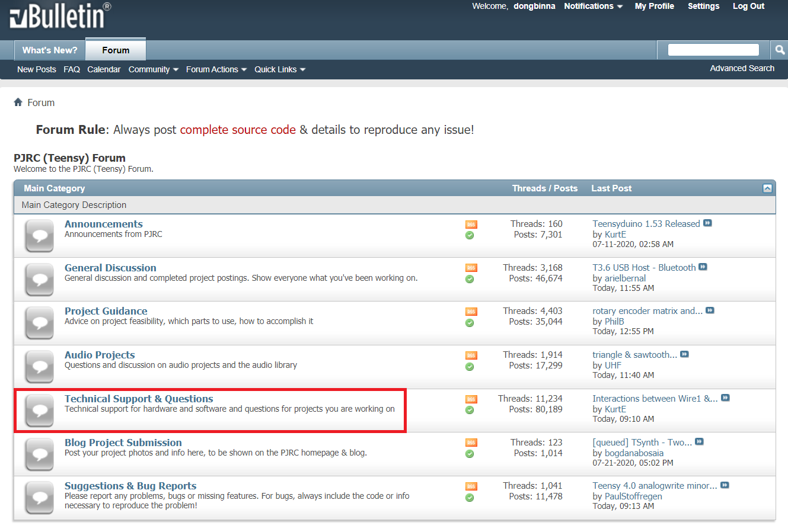Click green checkmark icon in Announcements row
Image resolution: width=788 pixels, height=532 pixels.
pos(470,235)
